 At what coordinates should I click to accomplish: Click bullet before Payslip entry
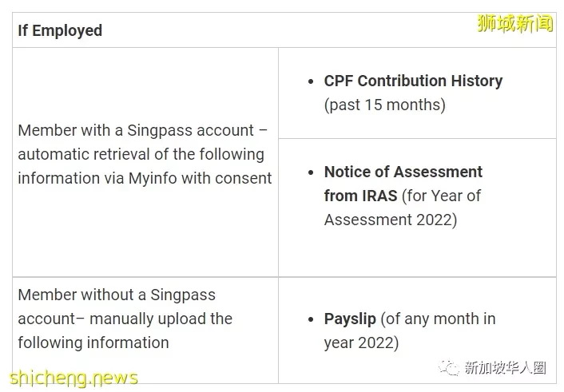point(311,319)
